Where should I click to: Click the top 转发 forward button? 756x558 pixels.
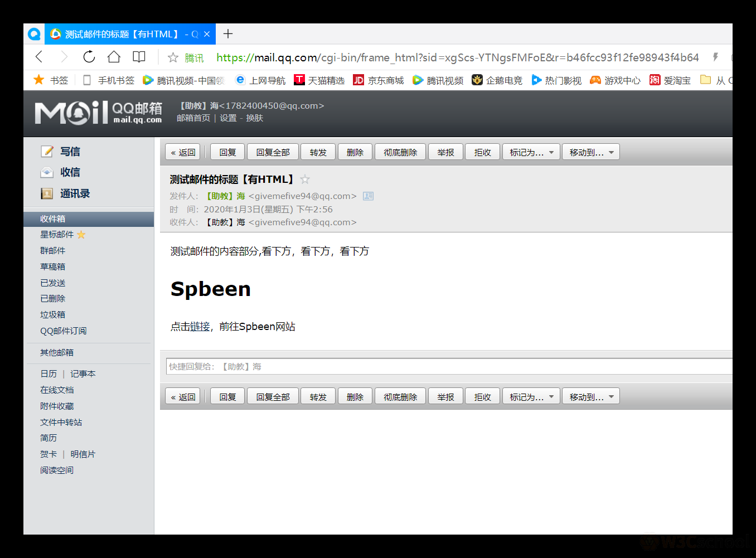click(x=318, y=152)
